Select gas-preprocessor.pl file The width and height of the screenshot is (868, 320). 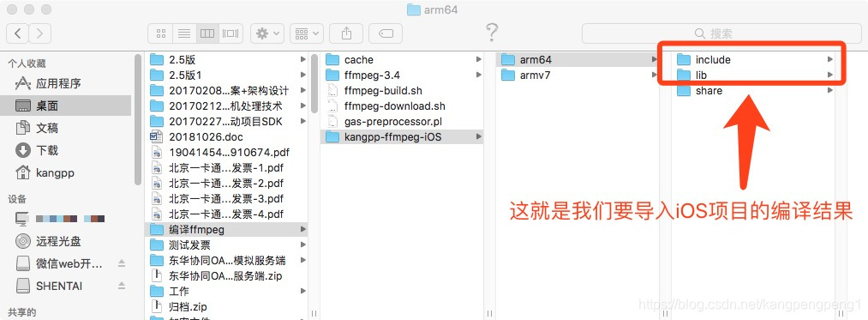coord(402,122)
